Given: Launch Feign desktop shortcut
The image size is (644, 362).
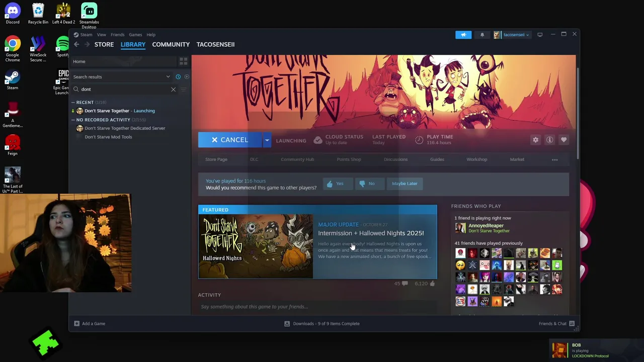Looking at the screenshot, I should 13,145.
